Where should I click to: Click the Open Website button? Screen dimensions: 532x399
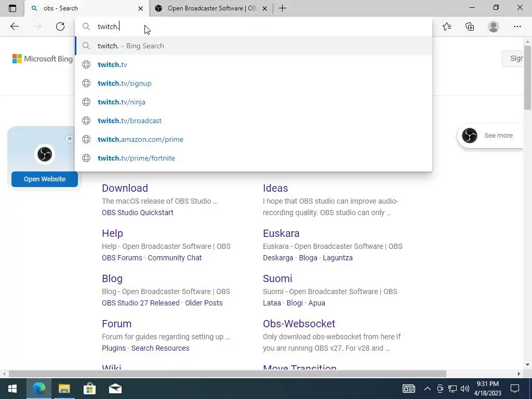(45, 179)
